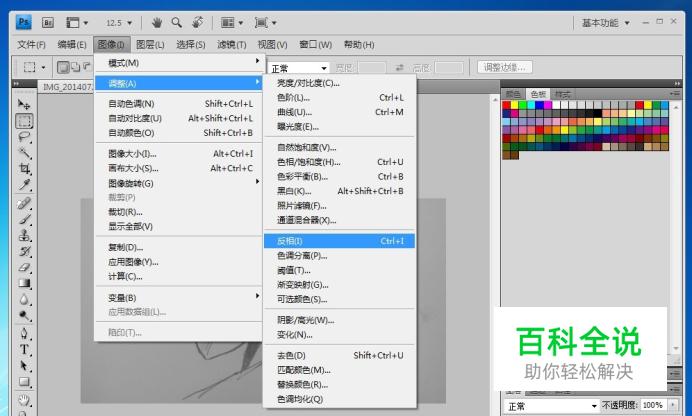
Task: Choose the Add to Selection mode icon
Action: [x=75, y=67]
